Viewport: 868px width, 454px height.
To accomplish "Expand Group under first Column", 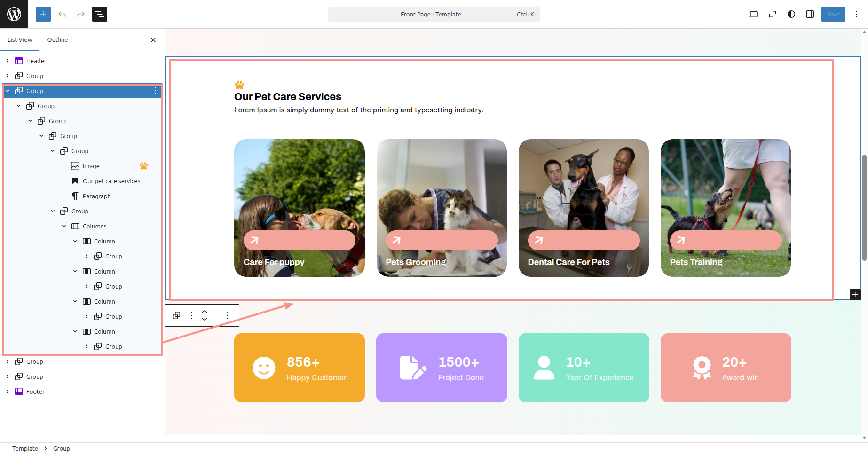I will pos(87,256).
